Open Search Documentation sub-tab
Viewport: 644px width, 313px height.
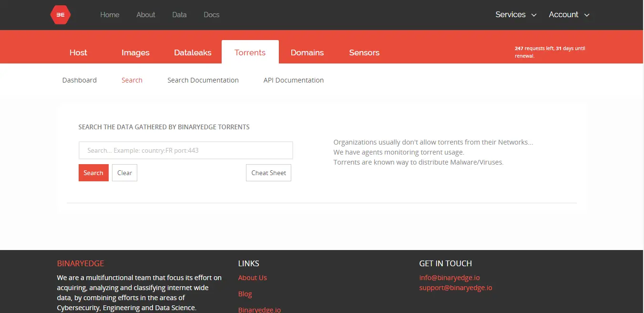pos(203,80)
